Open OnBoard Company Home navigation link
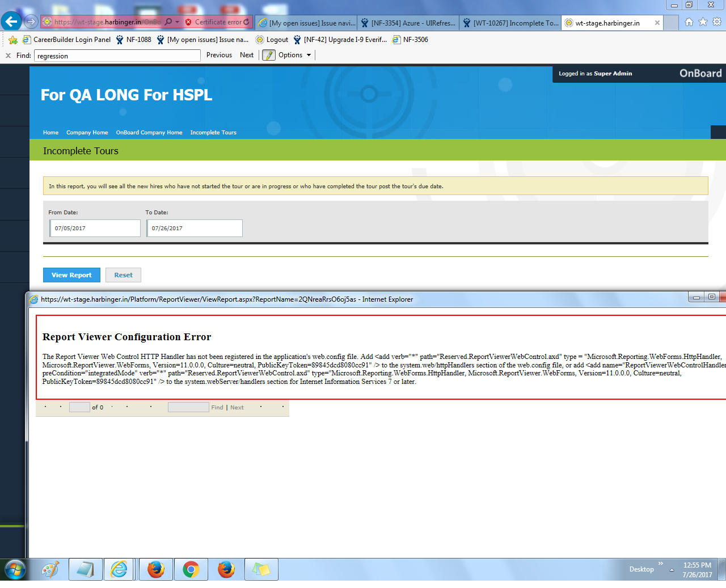 click(149, 133)
